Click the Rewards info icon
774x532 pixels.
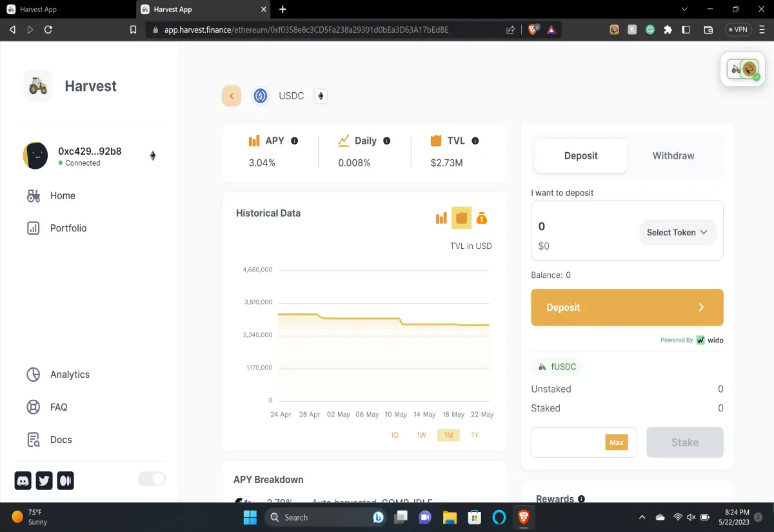point(582,499)
